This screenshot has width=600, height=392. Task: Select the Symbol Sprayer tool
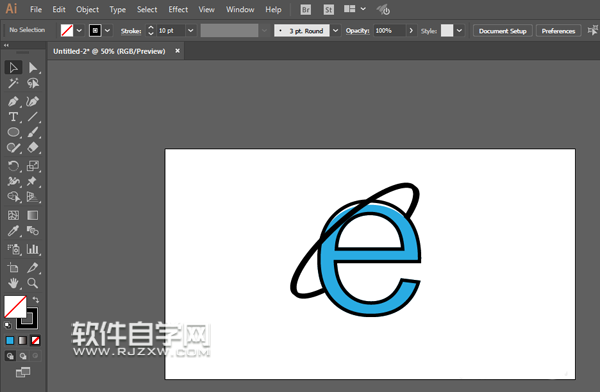pyautogui.click(x=13, y=250)
